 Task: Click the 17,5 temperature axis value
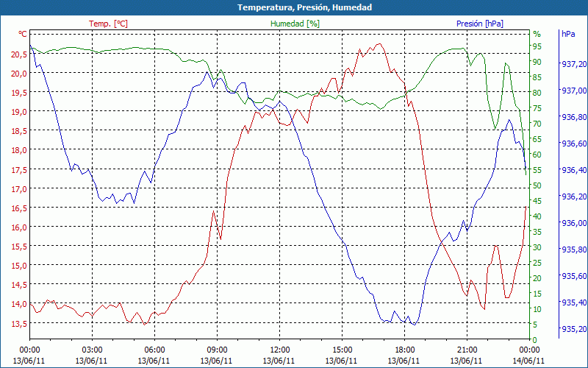click(19, 169)
